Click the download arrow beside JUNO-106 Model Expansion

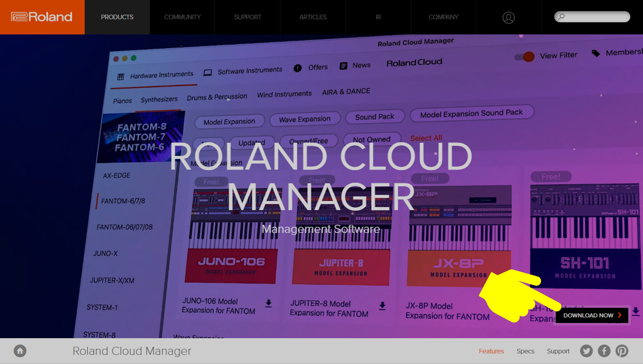(269, 303)
